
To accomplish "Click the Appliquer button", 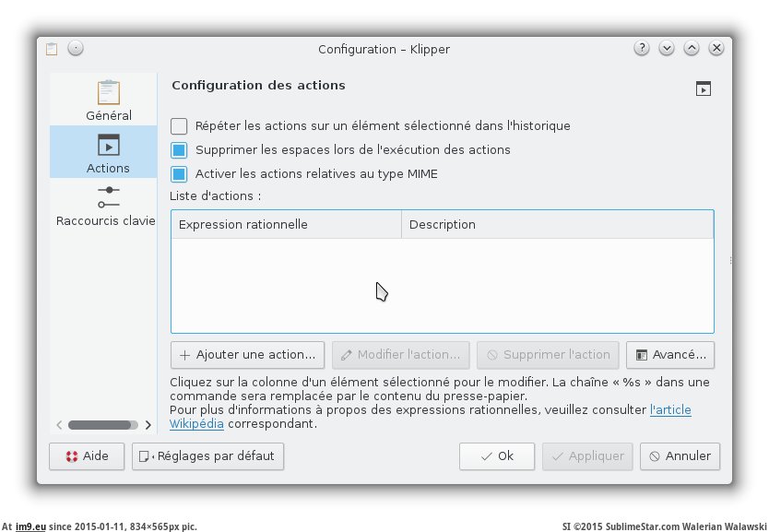I will (x=587, y=456).
